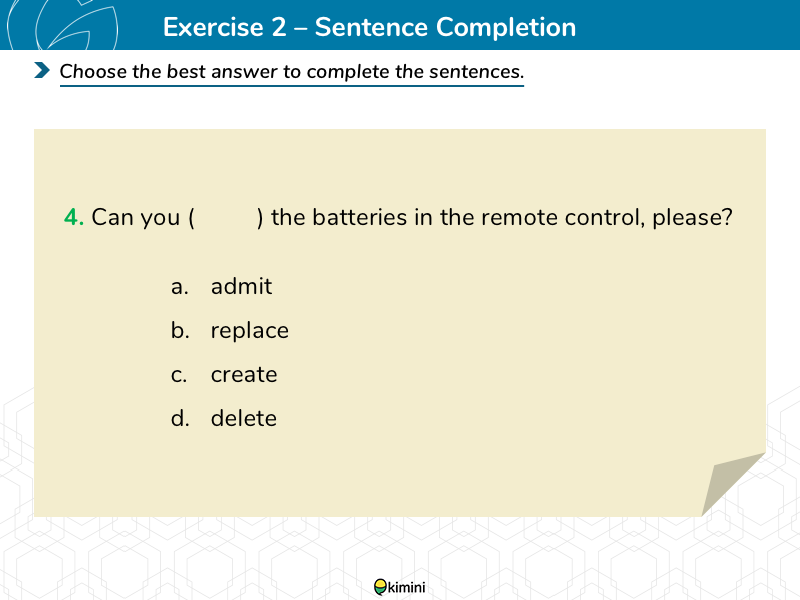Click the Exercise 2 Sentence Completion title

coord(369,27)
